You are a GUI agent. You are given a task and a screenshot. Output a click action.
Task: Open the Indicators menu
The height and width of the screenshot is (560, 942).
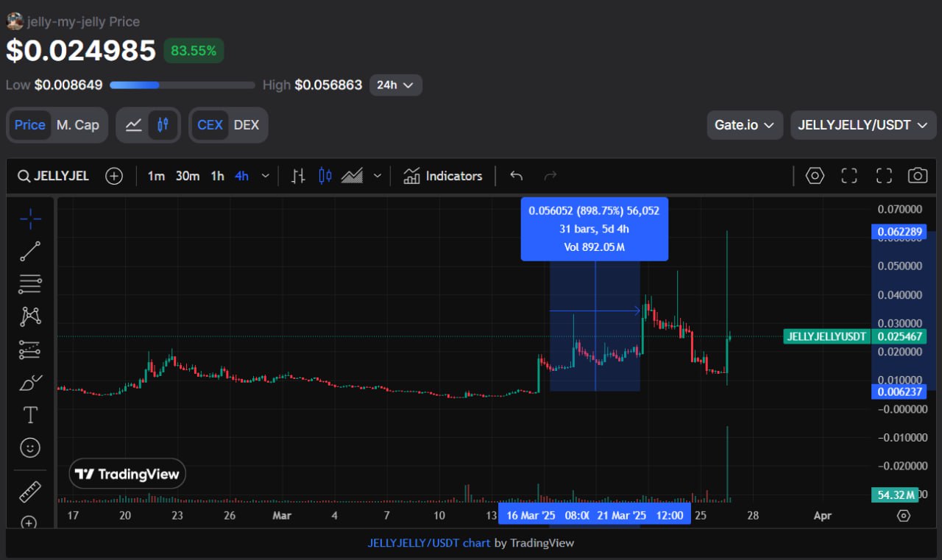pos(443,176)
